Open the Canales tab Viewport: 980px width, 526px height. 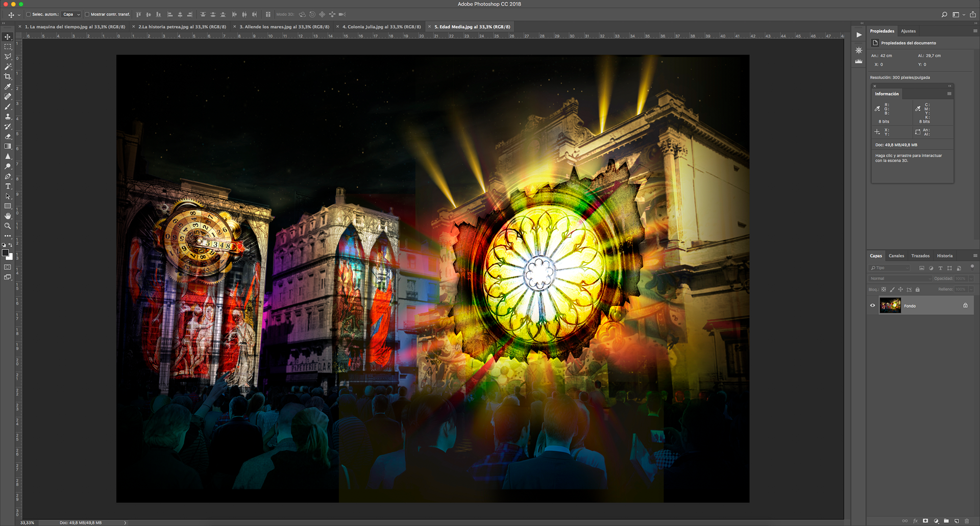click(x=896, y=256)
